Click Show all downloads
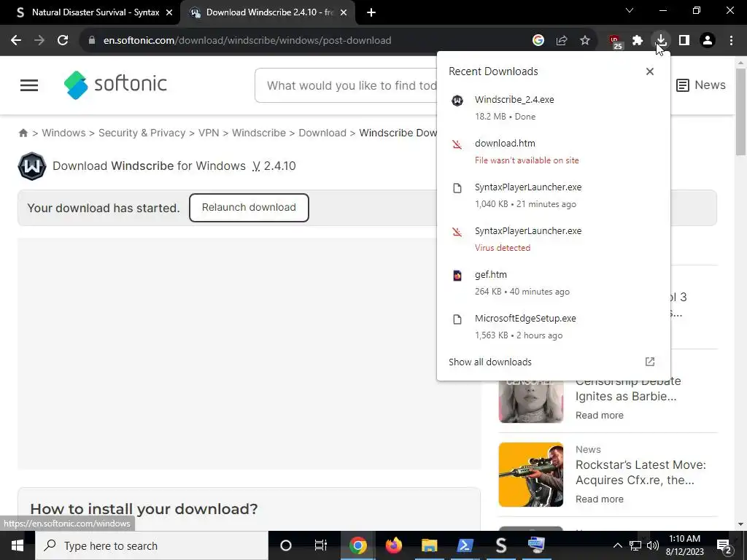Screen dimensions: 747x560 [489, 362]
